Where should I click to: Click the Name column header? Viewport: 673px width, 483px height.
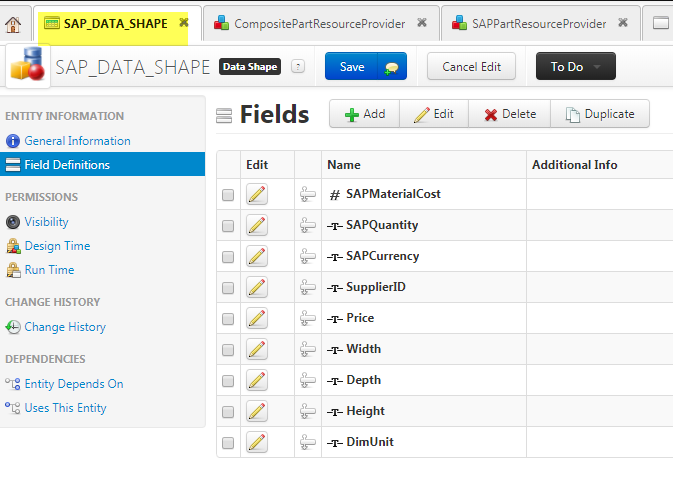click(424, 165)
